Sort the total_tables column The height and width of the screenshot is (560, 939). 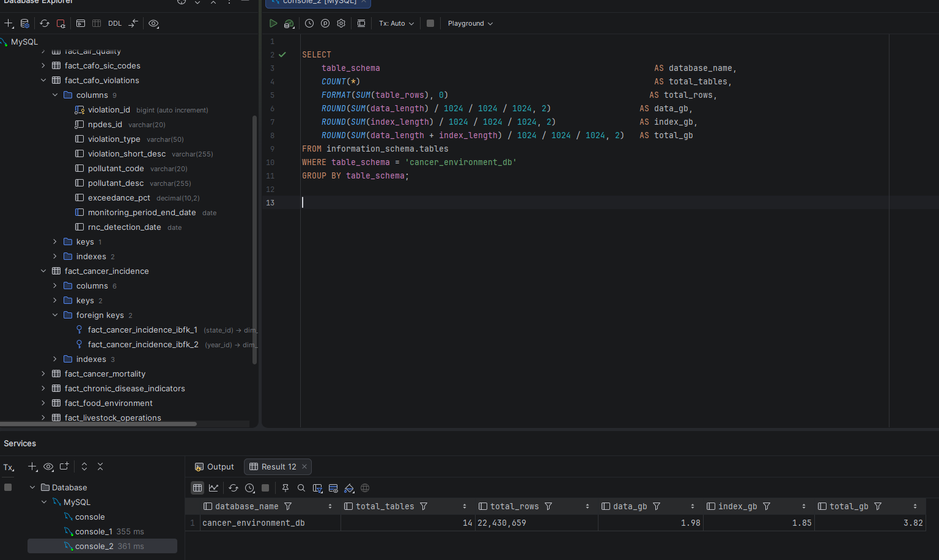[465, 506]
